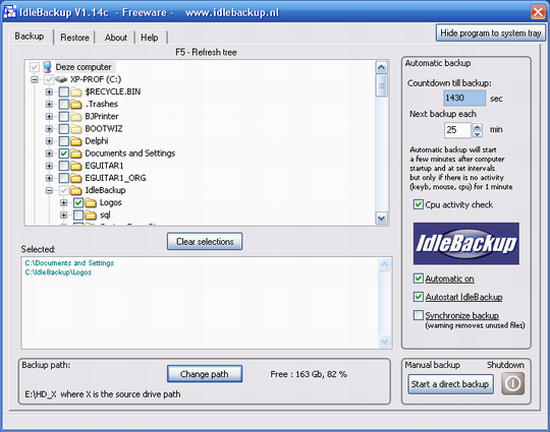Click the sql folder icon
The image size is (550, 432).
90,215
